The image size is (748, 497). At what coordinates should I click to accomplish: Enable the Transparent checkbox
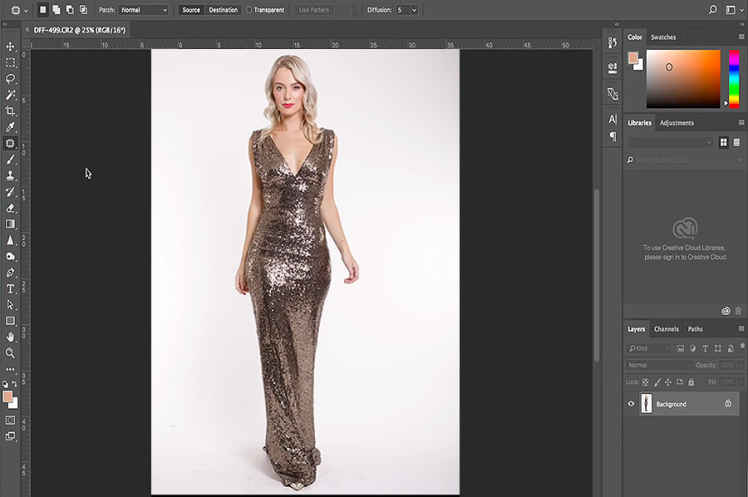(x=249, y=10)
